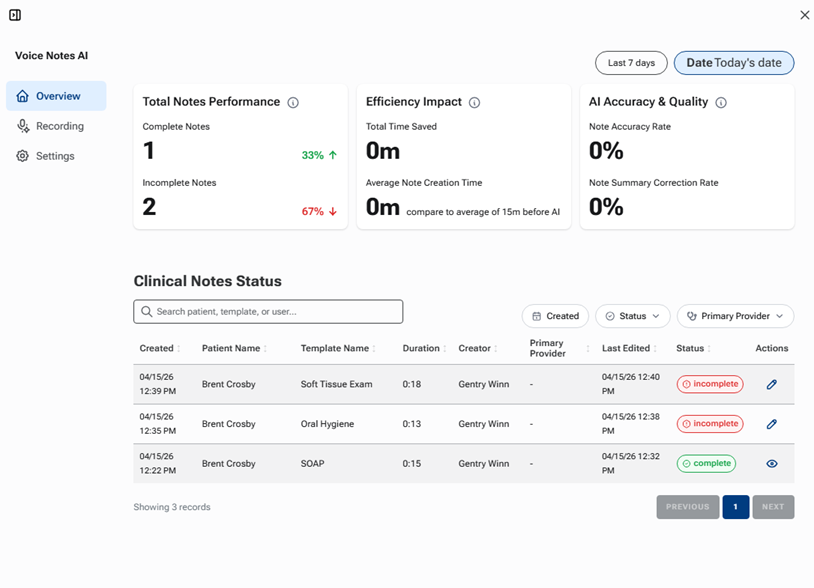Click the AI Accuracy & Quality info icon

[x=721, y=103]
